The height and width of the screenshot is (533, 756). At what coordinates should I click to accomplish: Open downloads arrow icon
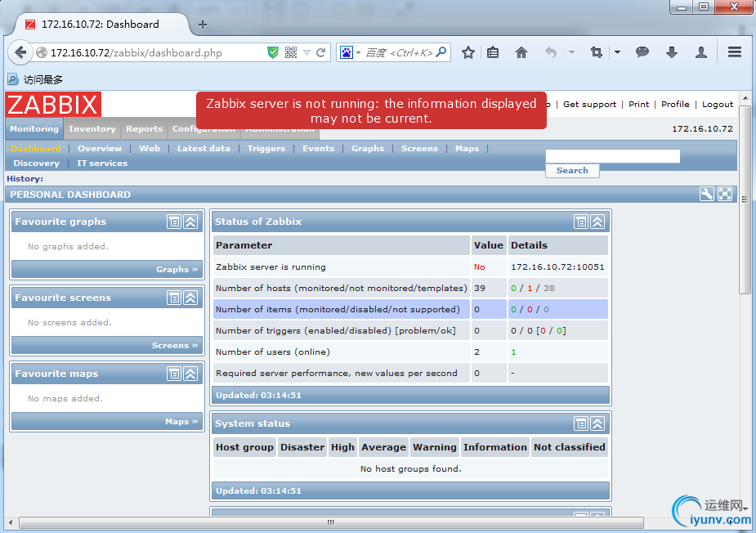672,52
